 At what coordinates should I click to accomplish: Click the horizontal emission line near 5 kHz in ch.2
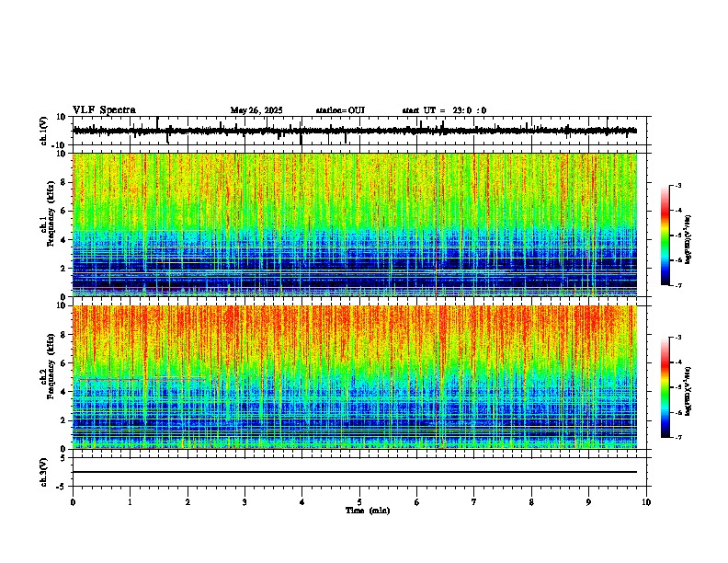tap(142, 380)
